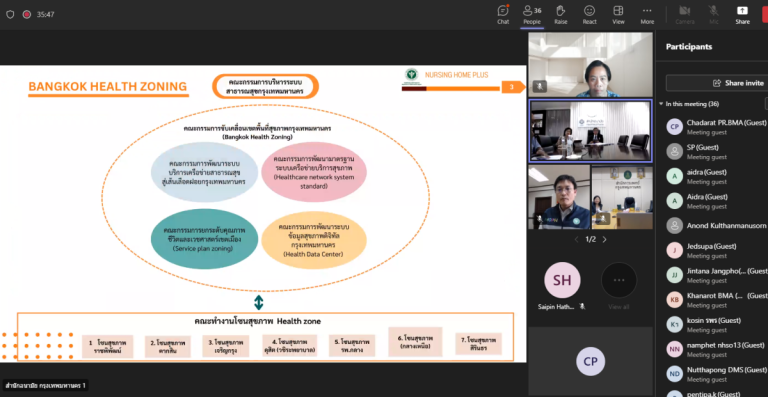
Task: Go to next video gallery page
Action: (x=604, y=239)
